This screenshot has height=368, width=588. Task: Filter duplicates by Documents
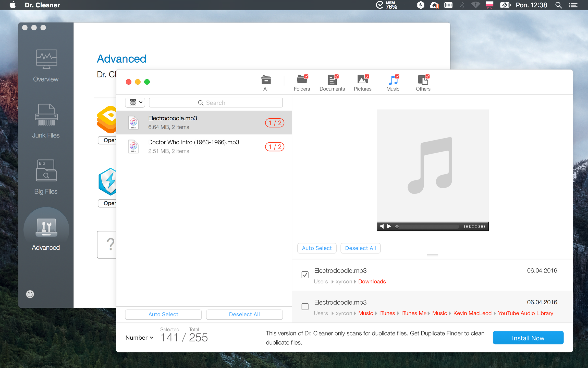(332, 83)
